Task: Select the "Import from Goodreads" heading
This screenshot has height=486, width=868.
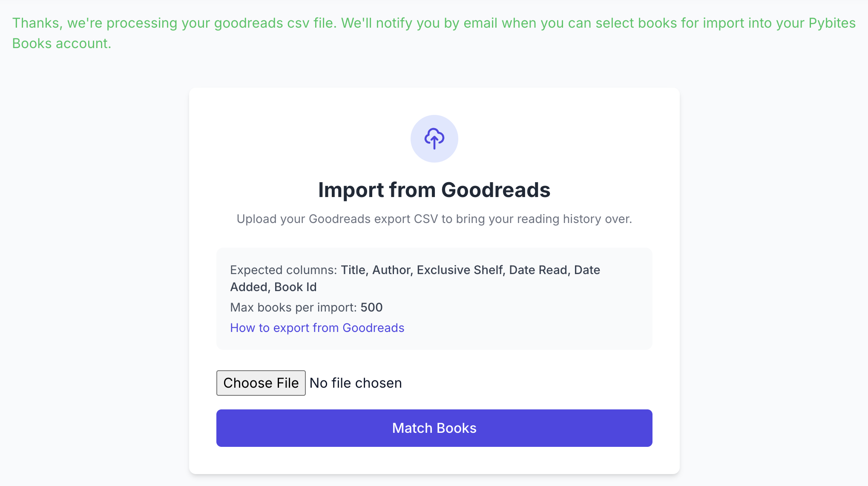Action: pyautogui.click(x=434, y=190)
